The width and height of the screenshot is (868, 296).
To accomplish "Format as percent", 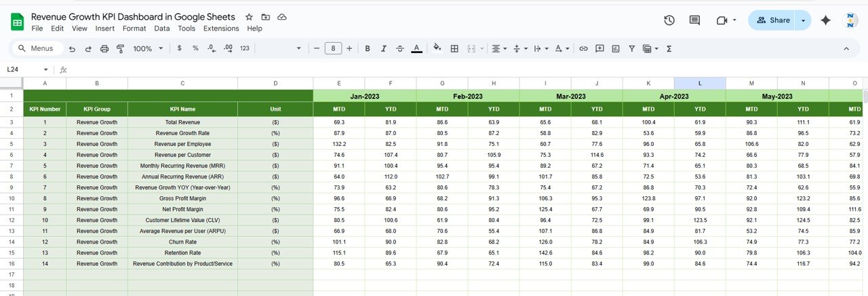I will point(195,49).
